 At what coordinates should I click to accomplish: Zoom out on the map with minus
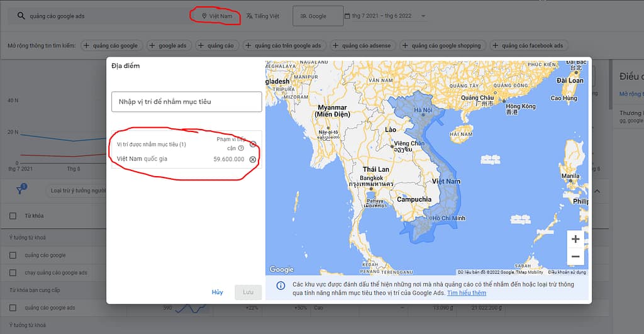pyautogui.click(x=575, y=257)
